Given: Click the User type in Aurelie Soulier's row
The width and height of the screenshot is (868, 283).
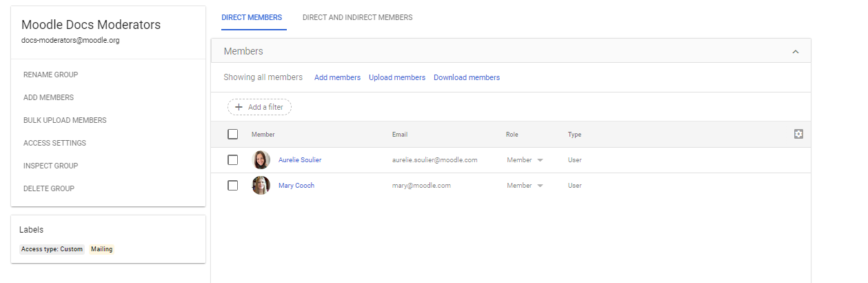Looking at the screenshot, I should point(575,160).
